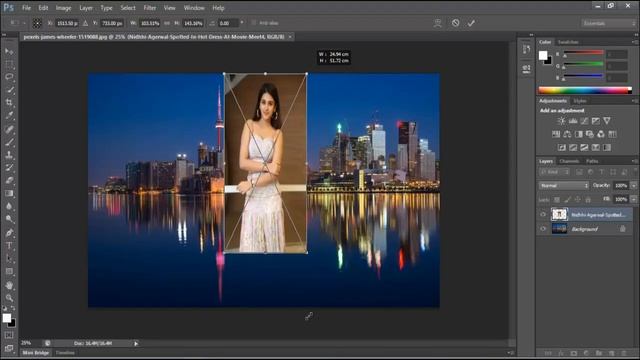Hide the Nidhhi Agerwal layer
Screen dimensions: 640x360
pyautogui.click(x=543, y=214)
